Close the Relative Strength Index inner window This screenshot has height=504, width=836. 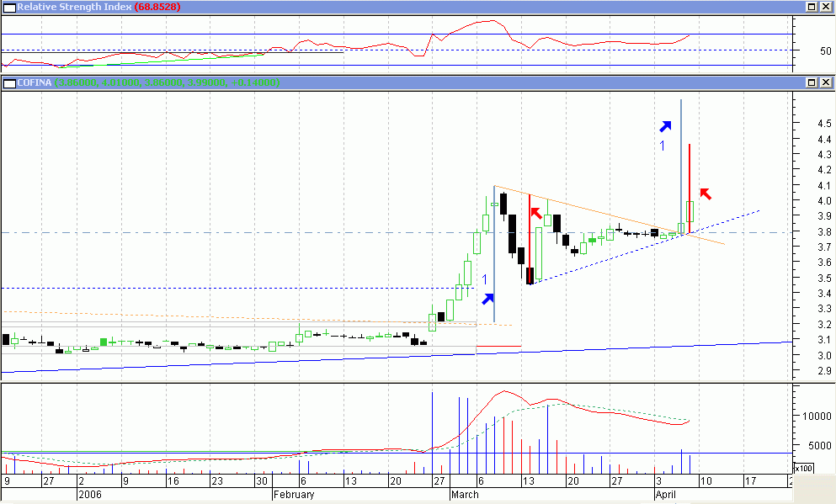click(825, 7)
